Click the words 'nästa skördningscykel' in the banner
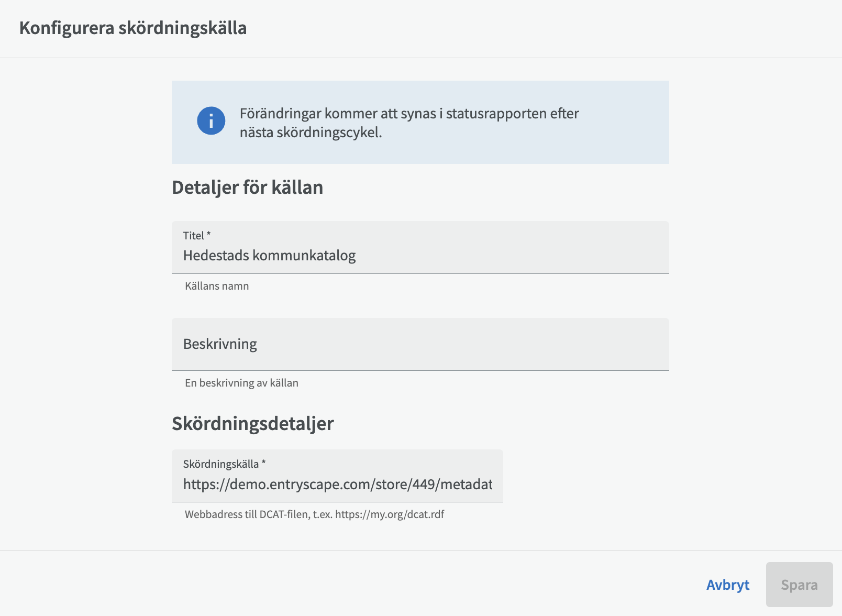This screenshot has width=842, height=616. 310,133
